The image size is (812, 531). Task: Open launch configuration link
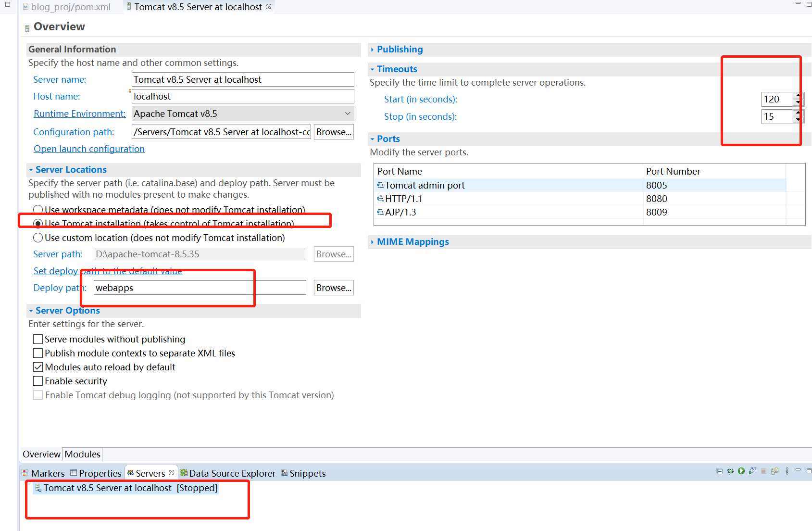pyautogui.click(x=89, y=149)
